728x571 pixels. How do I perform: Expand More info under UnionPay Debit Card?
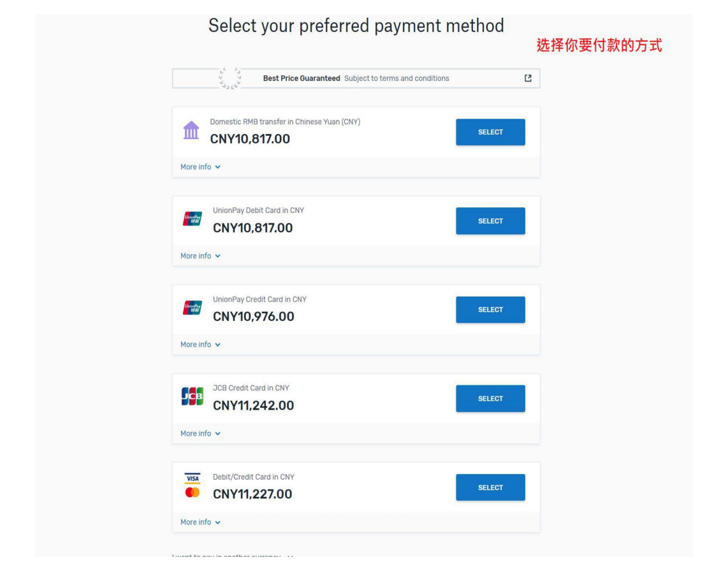(200, 256)
